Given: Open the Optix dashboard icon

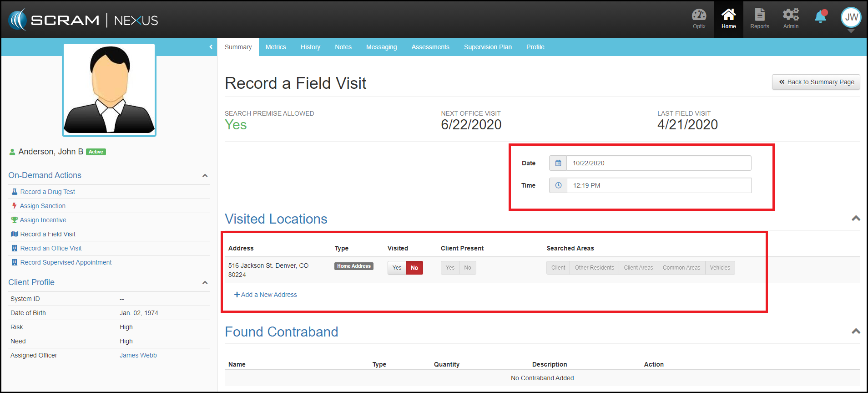Looking at the screenshot, I should 699,19.
